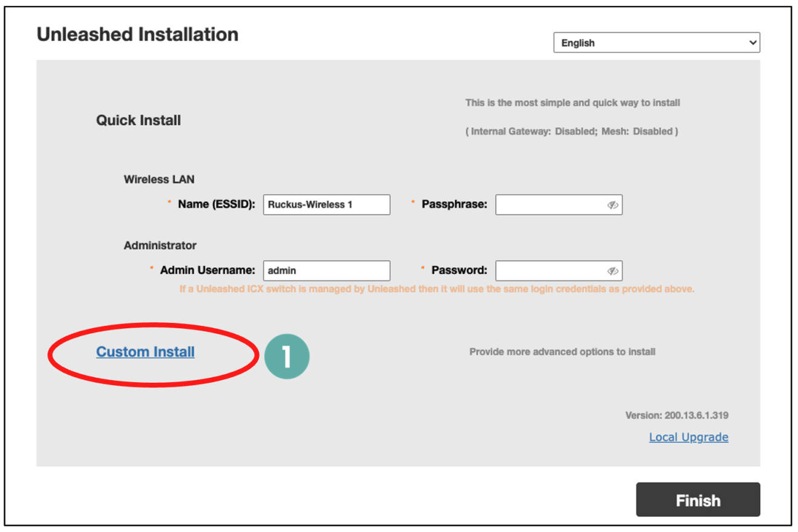
Task: Select the 'most simple and quick way to install' text
Action: click(572, 103)
